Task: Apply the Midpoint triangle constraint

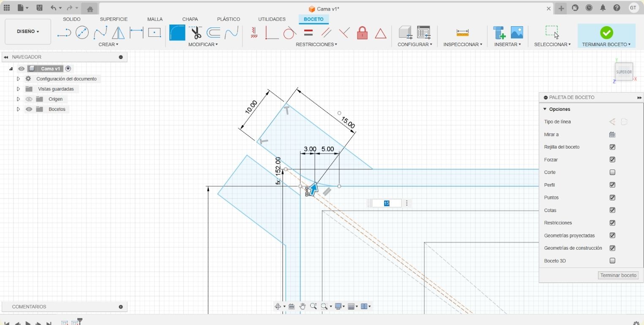Action: click(x=381, y=33)
